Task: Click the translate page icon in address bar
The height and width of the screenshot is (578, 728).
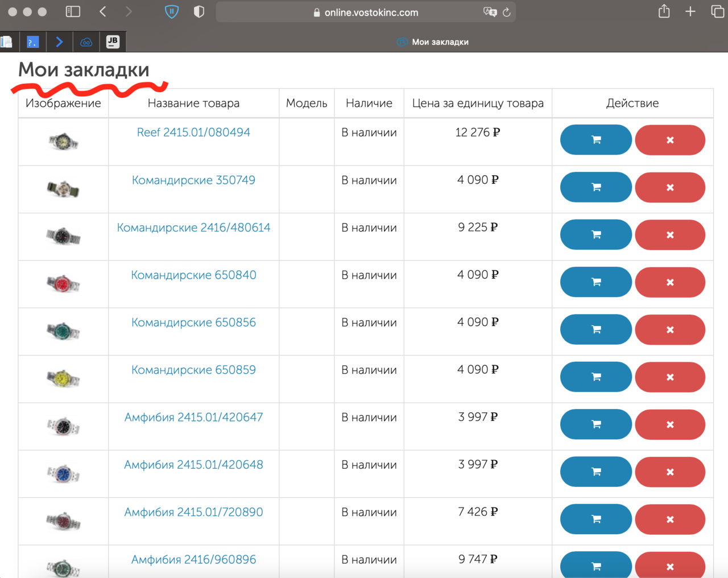Action: tap(489, 12)
